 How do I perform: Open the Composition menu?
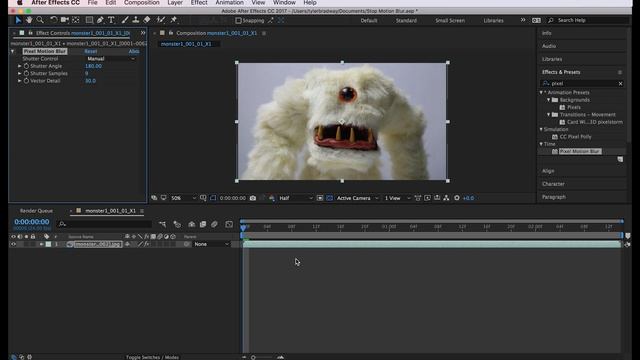tap(142, 3)
